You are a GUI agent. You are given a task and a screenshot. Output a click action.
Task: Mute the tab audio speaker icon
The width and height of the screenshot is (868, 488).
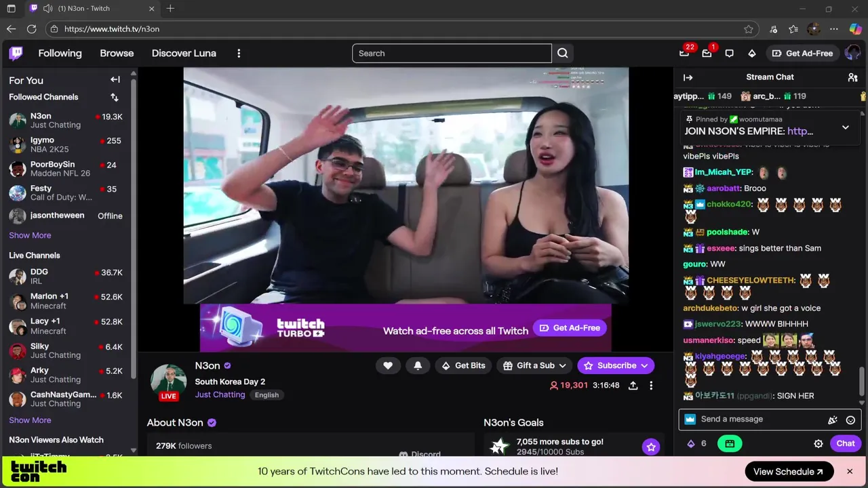click(47, 9)
